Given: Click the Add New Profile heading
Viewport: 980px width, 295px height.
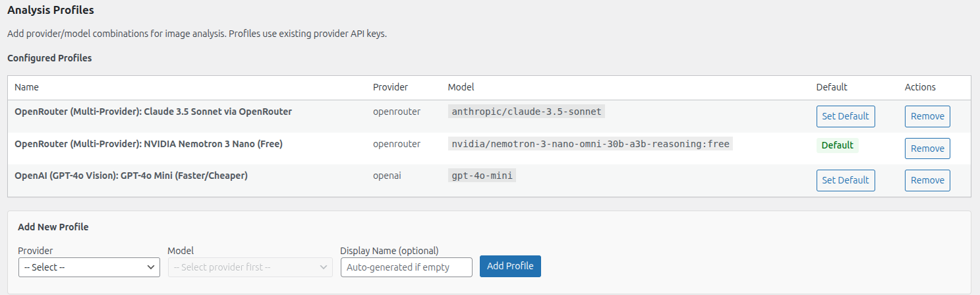Looking at the screenshot, I should pyautogui.click(x=53, y=227).
